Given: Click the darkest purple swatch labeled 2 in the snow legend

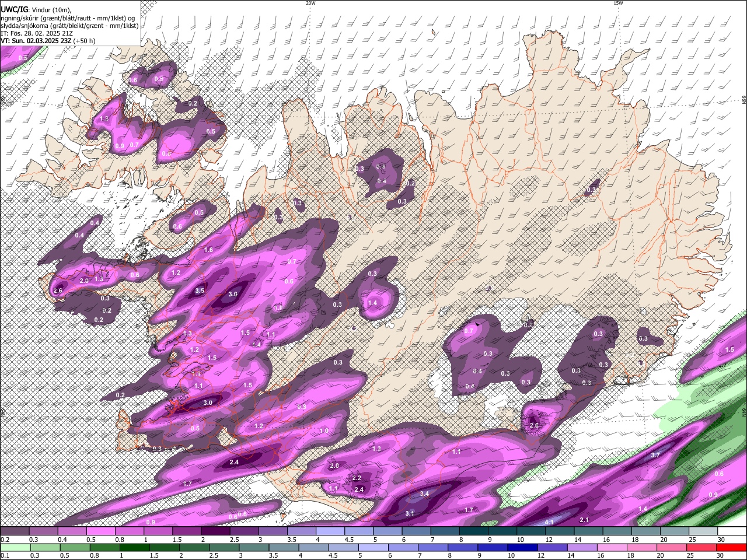Looking at the screenshot, I should (x=215, y=531).
